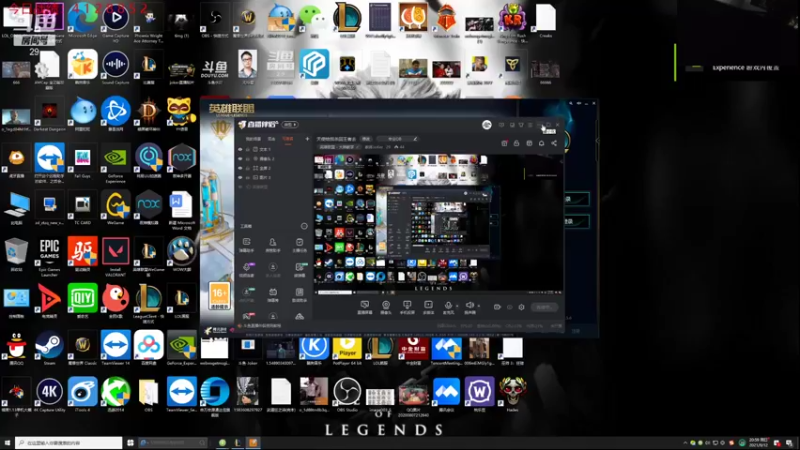The image size is (800, 450).
Task: Open WeChat green desktop icon
Action: [x=314, y=18]
